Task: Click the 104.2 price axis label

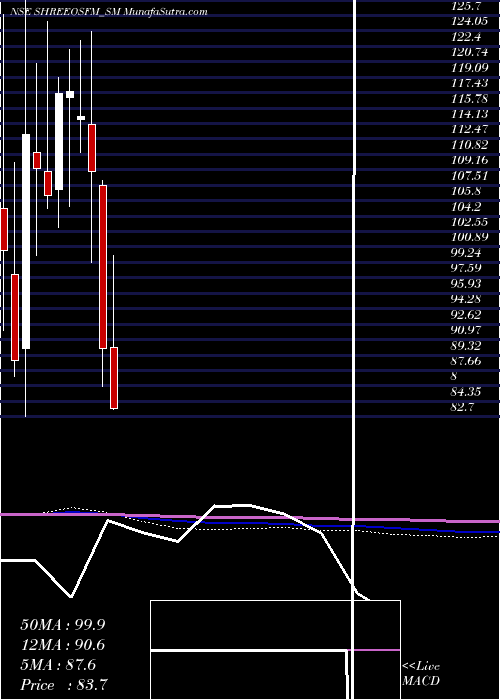Action: click(x=467, y=207)
